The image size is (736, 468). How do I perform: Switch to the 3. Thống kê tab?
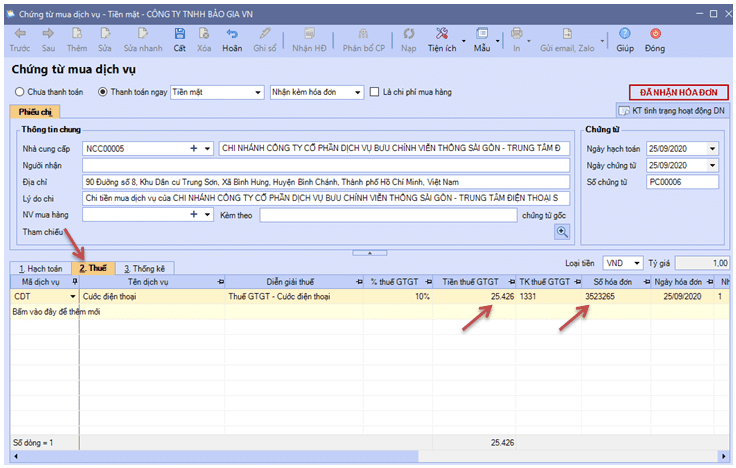(145, 269)
